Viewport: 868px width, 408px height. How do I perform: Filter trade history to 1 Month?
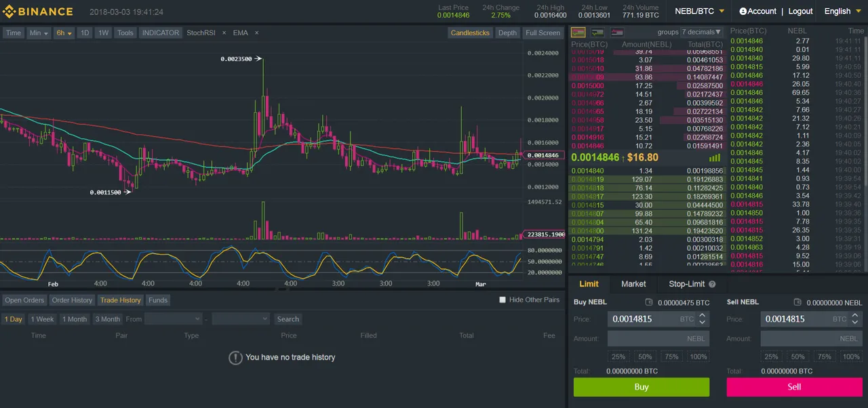[75, 319]
